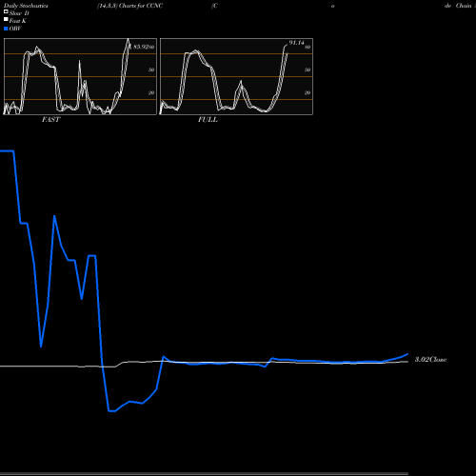The image size is (476, 476).
Task: Click the 91.14 value in FULL chart
Action: click(x=296, y=43)
